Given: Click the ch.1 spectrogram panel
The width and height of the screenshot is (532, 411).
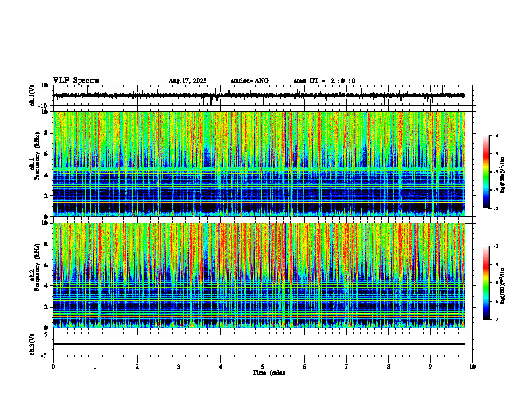Looking at the screenshot, I should point(259,164).
